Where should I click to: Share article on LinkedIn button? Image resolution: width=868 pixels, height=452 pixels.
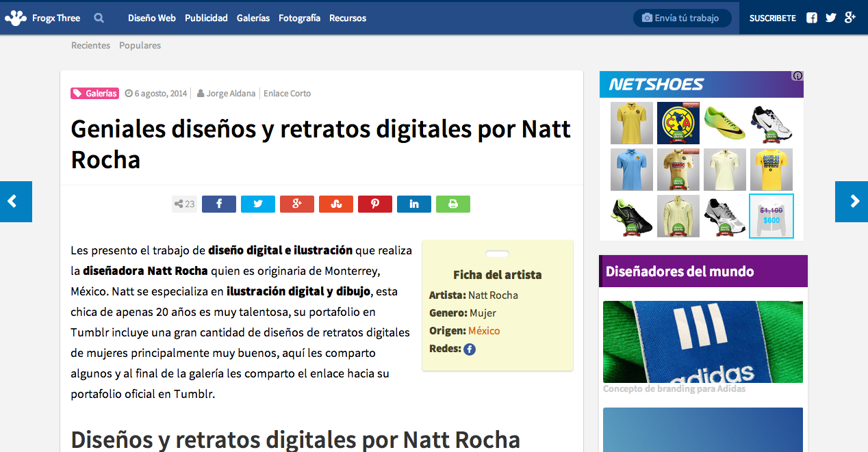[x=414, y=204]
